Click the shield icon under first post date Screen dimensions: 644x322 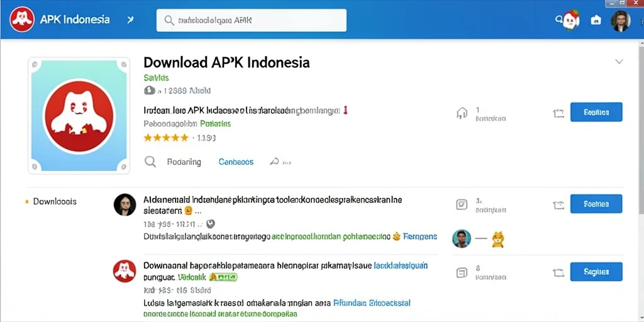(x=211, y=225)
